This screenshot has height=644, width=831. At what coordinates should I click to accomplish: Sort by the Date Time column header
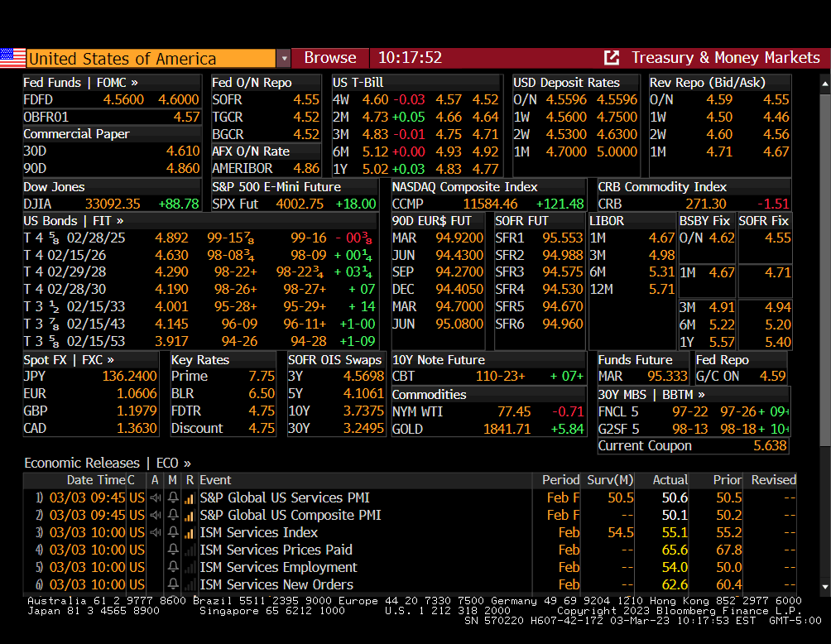[96, 480]
